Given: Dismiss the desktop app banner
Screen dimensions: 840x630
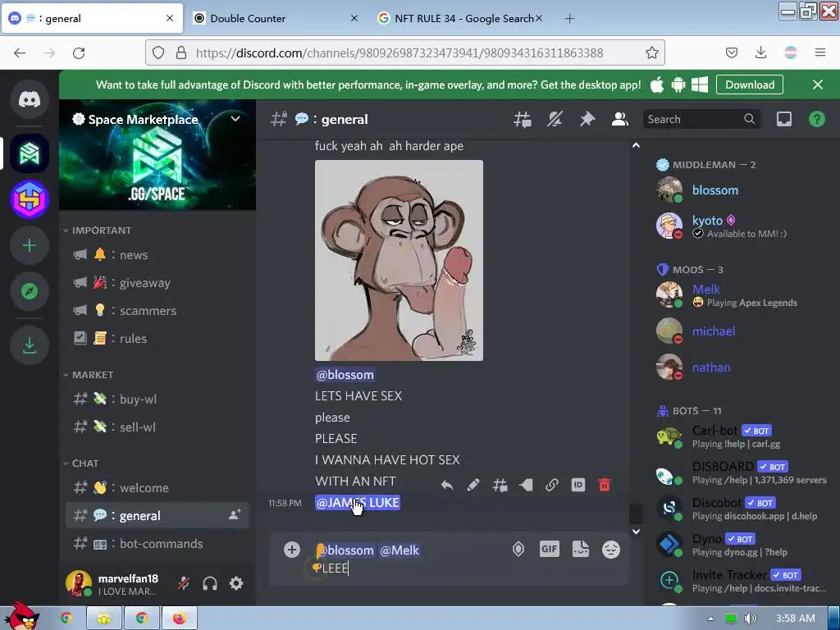Looking at the screenshot, I should pos(818,84).
